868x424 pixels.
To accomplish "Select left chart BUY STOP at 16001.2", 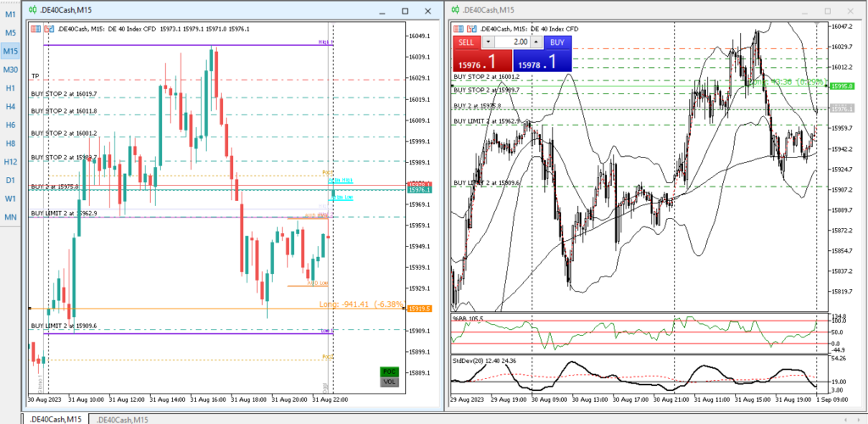I will point(64,133).
